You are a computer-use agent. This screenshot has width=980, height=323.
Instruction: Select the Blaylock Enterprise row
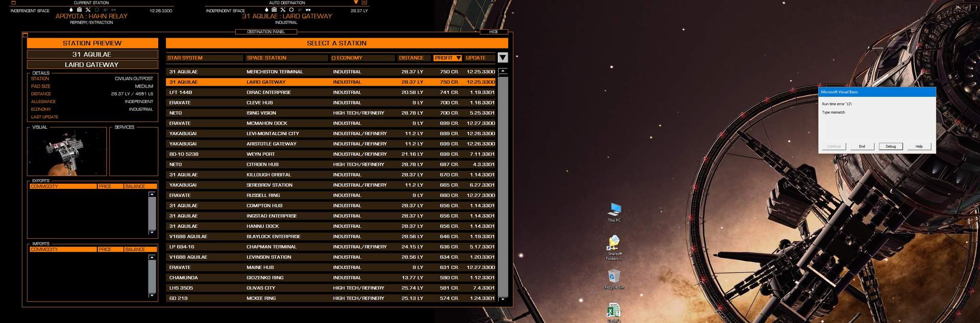click(x=331, y=236)
